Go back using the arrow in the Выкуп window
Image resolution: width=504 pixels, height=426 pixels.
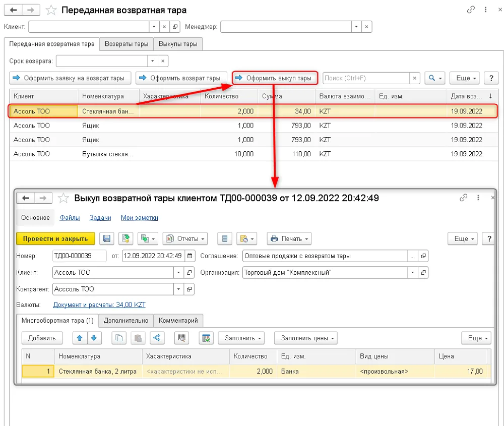point(26,198)
